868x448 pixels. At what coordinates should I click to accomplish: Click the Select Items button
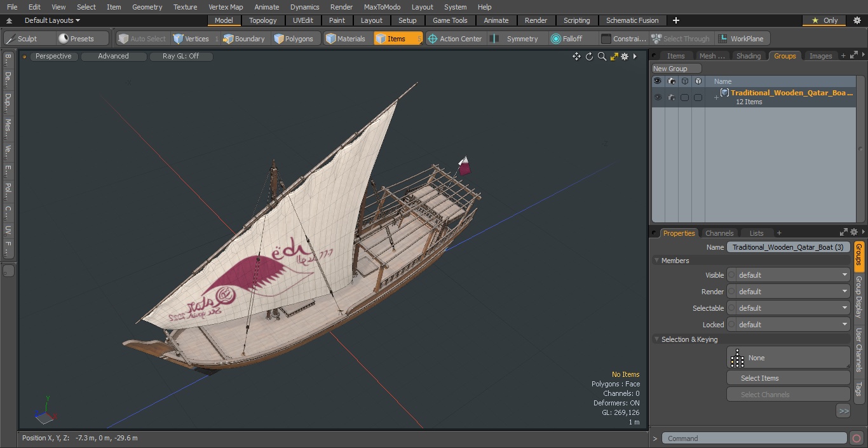(788, 378)
